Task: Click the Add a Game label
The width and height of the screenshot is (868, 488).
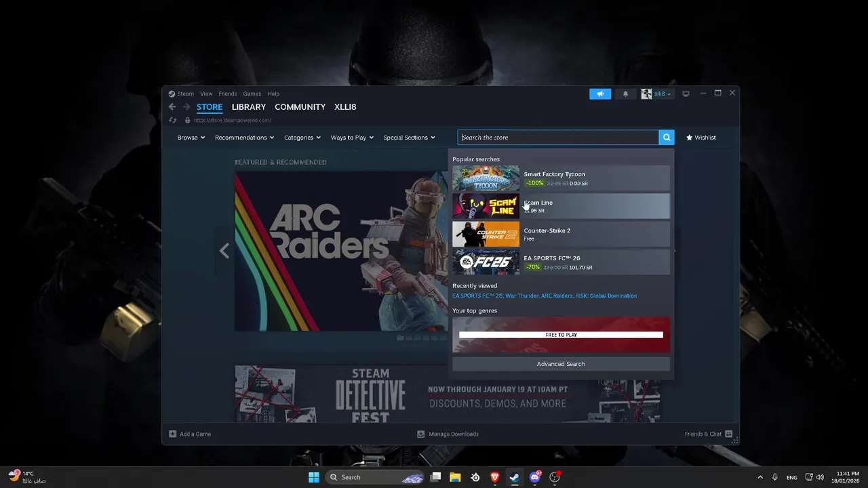Action: coord(195,434)
